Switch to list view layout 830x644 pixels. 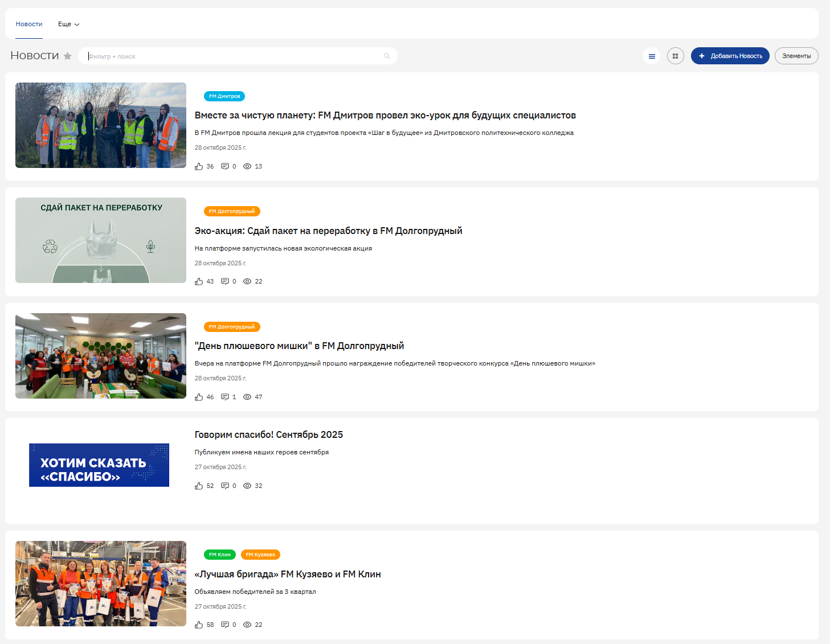(652, 56)
